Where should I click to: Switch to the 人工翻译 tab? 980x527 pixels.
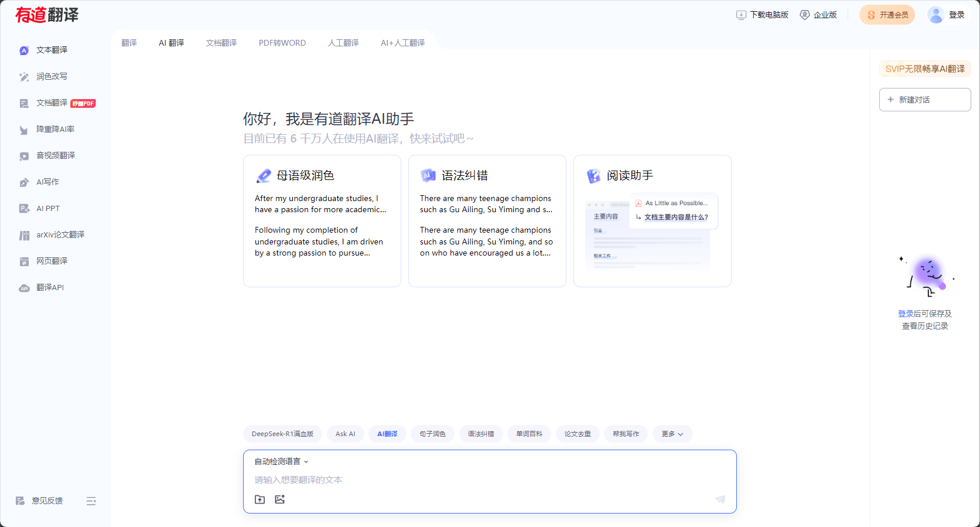(343, 43)
